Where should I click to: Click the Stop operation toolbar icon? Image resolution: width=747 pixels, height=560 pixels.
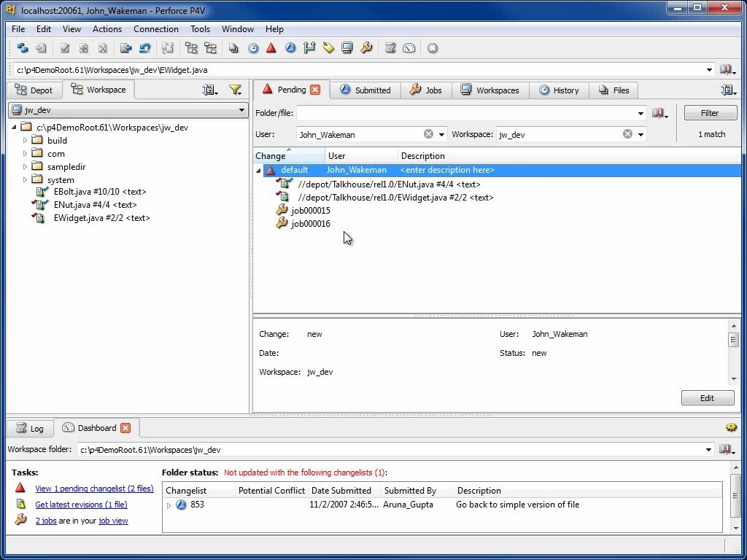(433, 48)
